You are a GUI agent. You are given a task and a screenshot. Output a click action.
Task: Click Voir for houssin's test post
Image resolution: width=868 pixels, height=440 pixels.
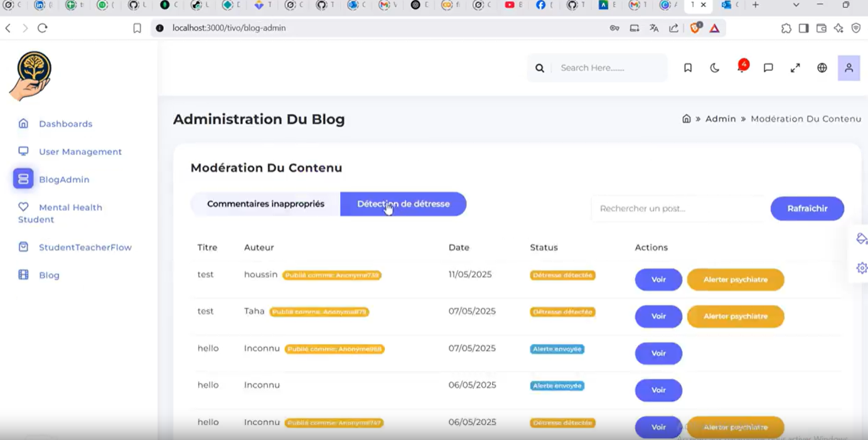(x=658, y=279)
